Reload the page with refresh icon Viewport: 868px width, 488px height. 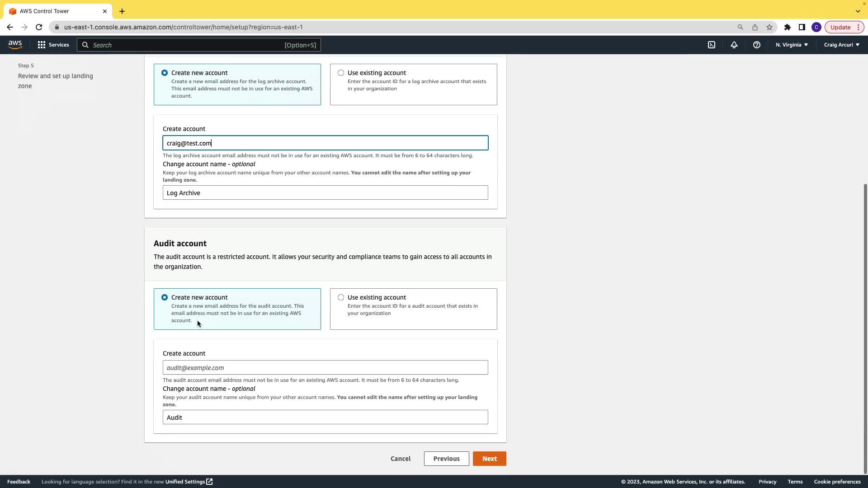click(x=39, y=27)
